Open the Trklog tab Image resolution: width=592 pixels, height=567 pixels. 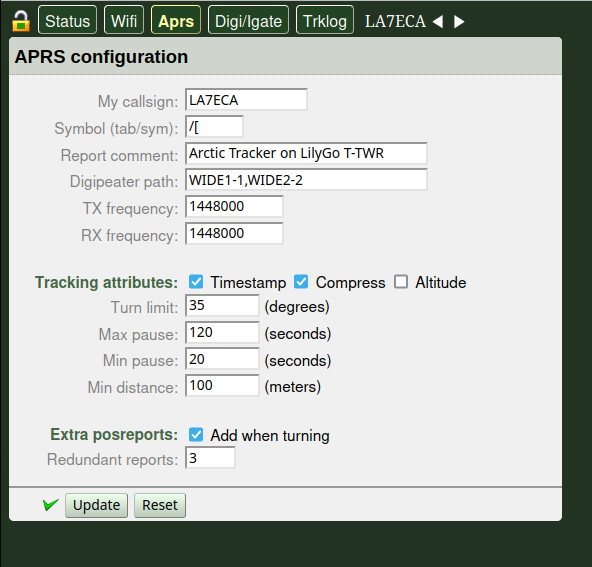coord(325,20)
